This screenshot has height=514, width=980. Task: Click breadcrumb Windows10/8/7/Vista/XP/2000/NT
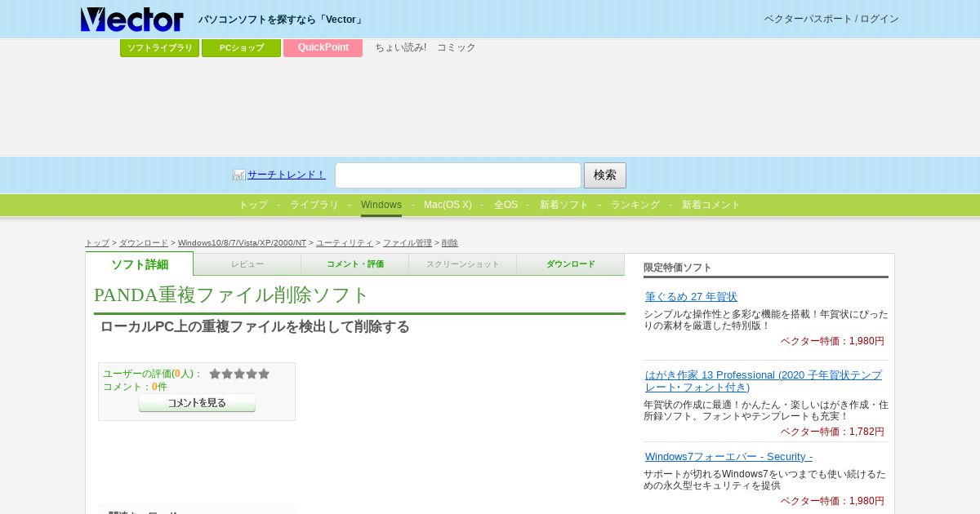242,243
